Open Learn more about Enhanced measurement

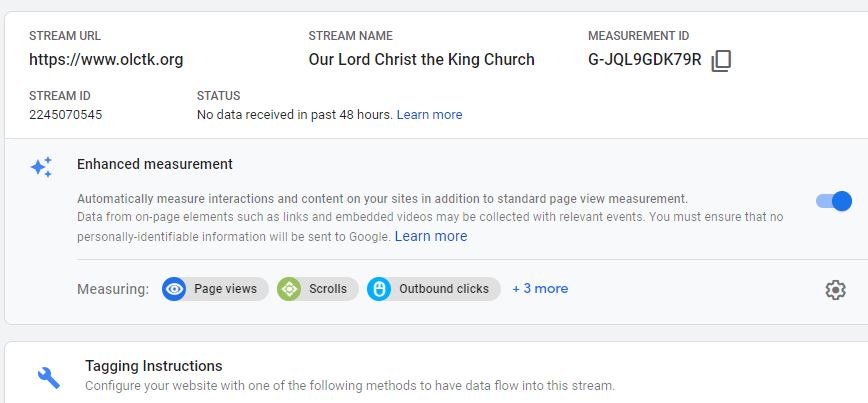(x=431, y=237)
